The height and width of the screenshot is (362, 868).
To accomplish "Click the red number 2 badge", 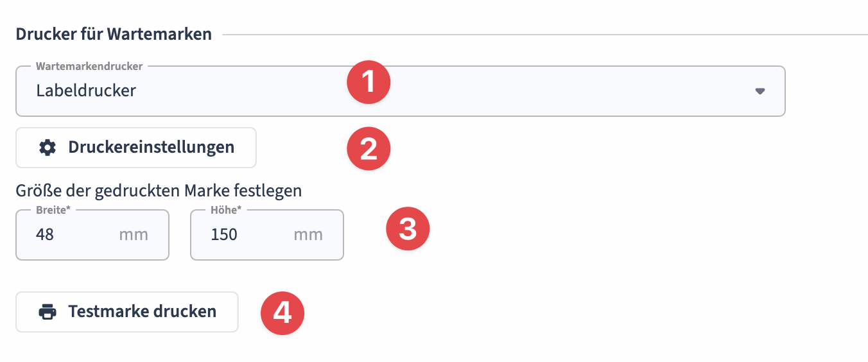I will click(x=369, y=149).
